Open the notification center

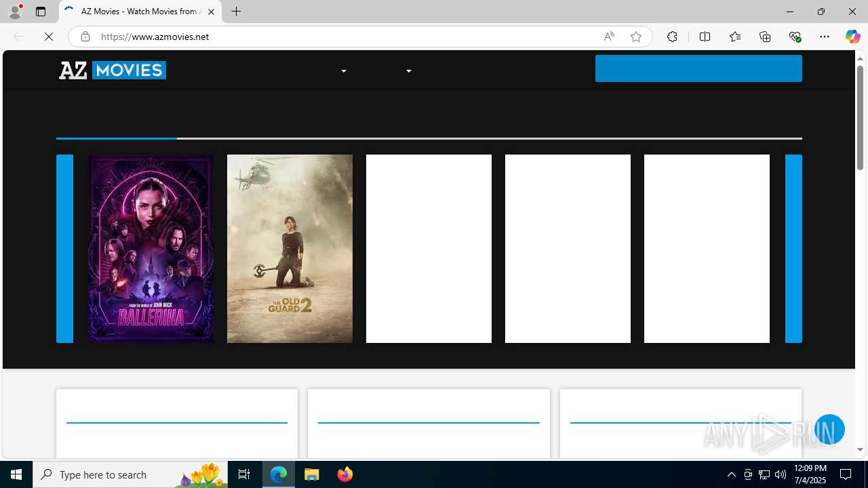pos(846,474)
